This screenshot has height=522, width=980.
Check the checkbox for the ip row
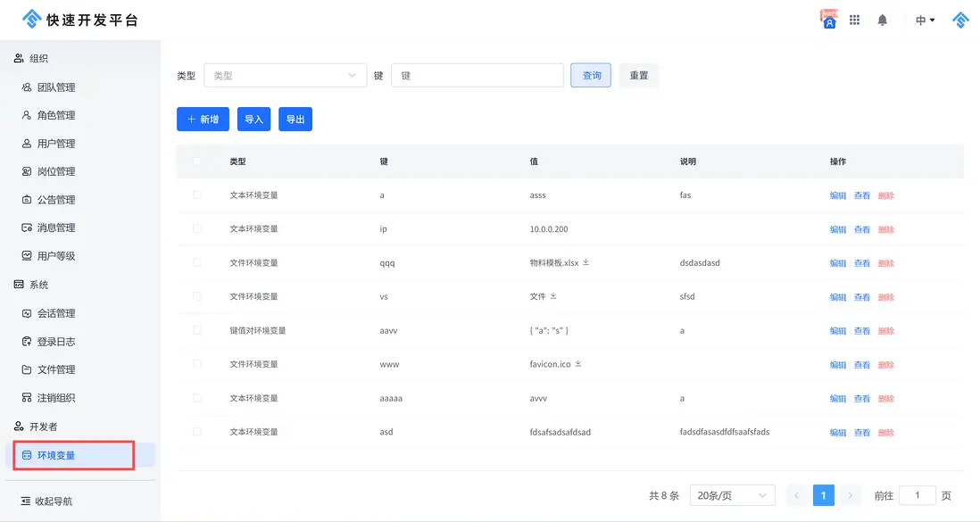(x=197, y=228)
